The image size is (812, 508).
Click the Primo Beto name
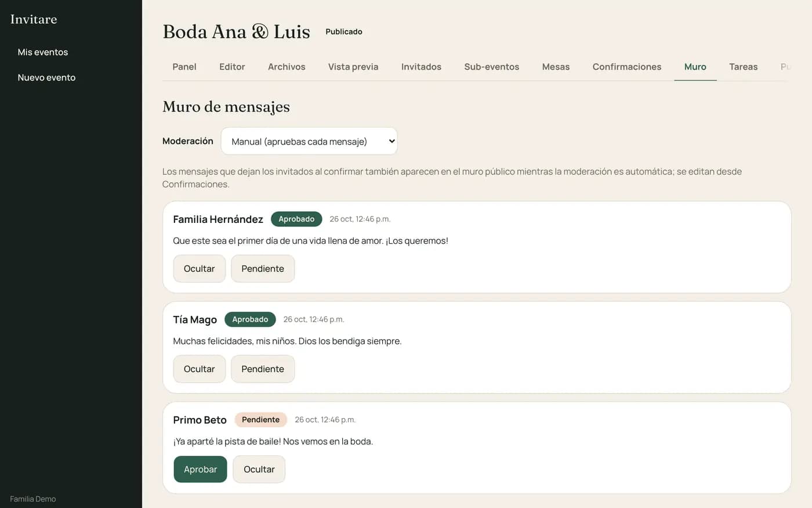pyautogui.click(x=200, y=420)
